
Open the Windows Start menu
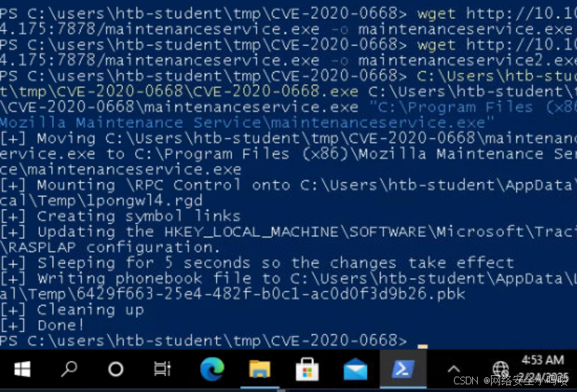pyautogui.click(x=22, y=369)
